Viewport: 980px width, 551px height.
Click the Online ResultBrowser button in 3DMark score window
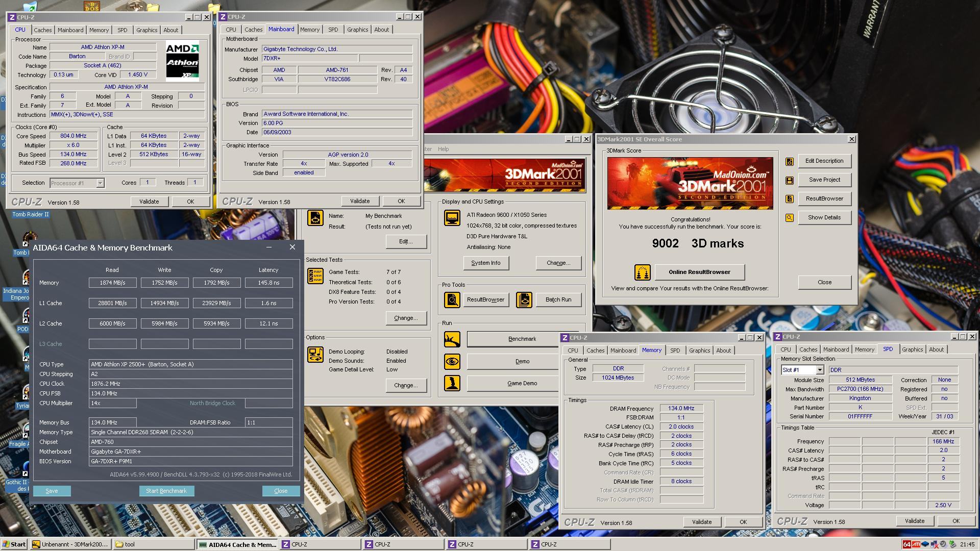tap(700, 271)
